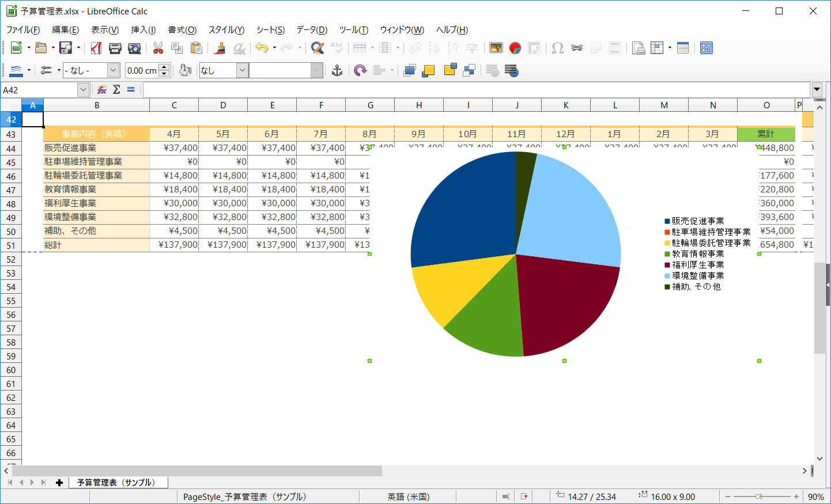This screenshot has height=504, width=831.
Task: Toggle the Draw Functions shapes button
Action: (x=707, y=48)
